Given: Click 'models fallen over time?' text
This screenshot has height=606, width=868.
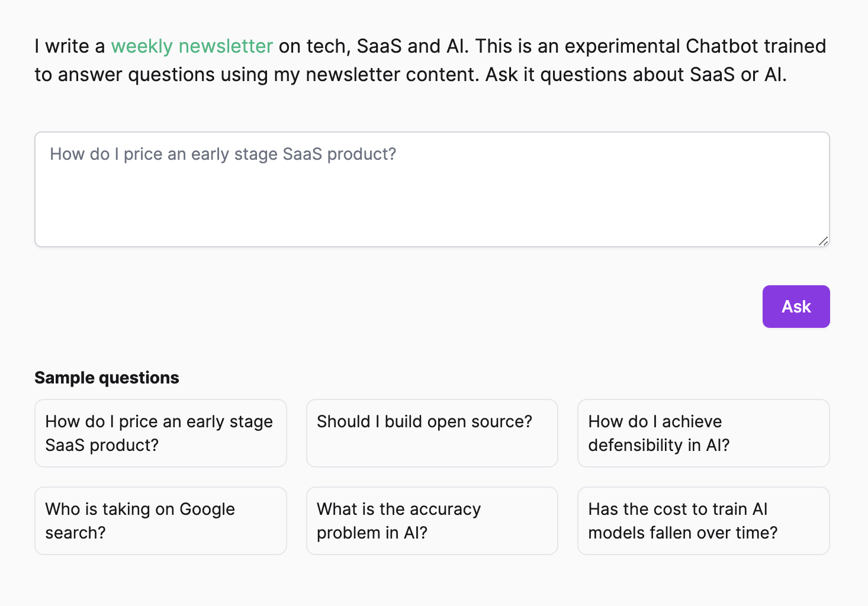Looking at the screenshot, I should 682,533.
